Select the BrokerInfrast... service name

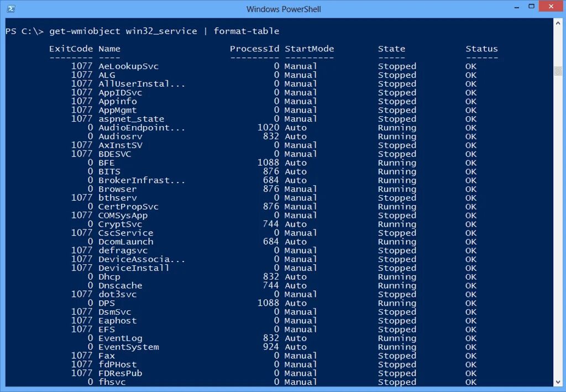pyautogui.click(x=142, y=180)
